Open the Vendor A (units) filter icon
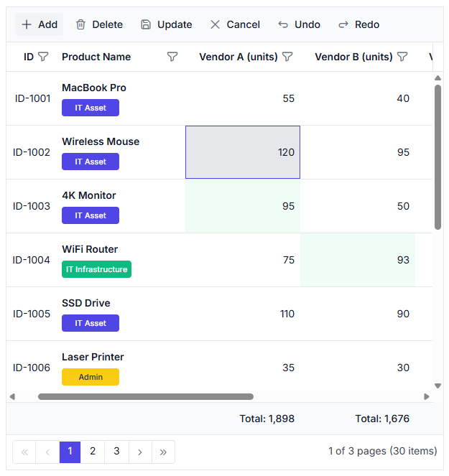 pyautogui.click(x=287, y=57)
